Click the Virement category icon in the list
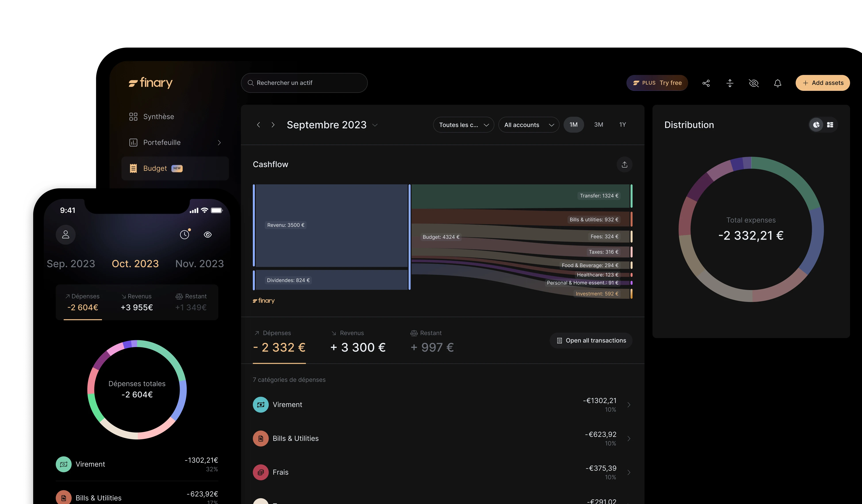 pyautogui.click(x=261, y=405)
